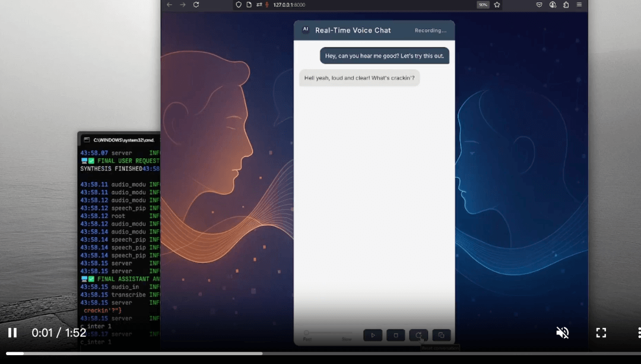Go forward in browser history

[x=183, y=5]
